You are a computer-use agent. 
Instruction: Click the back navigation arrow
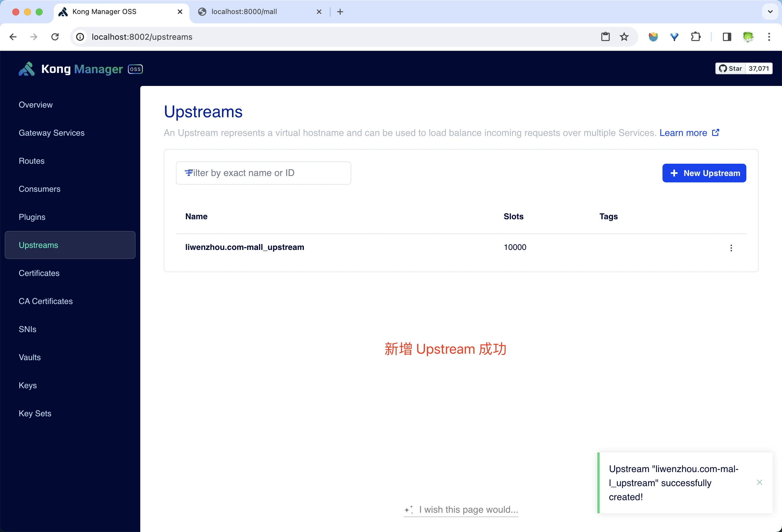[13, 37]
